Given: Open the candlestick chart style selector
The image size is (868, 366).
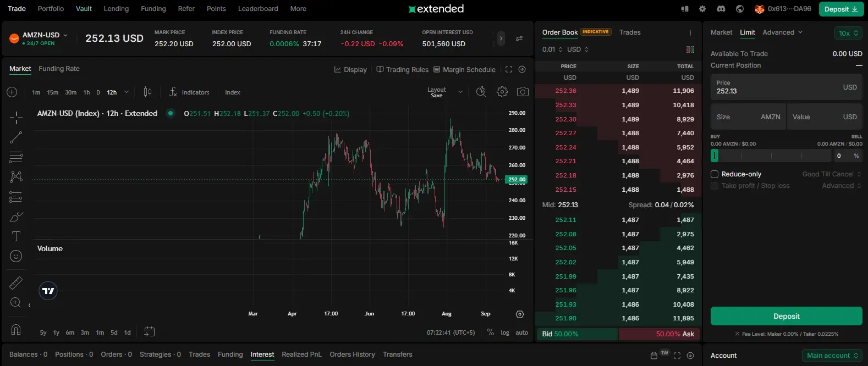Looking at the screenshot, I should (x=147, y=92).
